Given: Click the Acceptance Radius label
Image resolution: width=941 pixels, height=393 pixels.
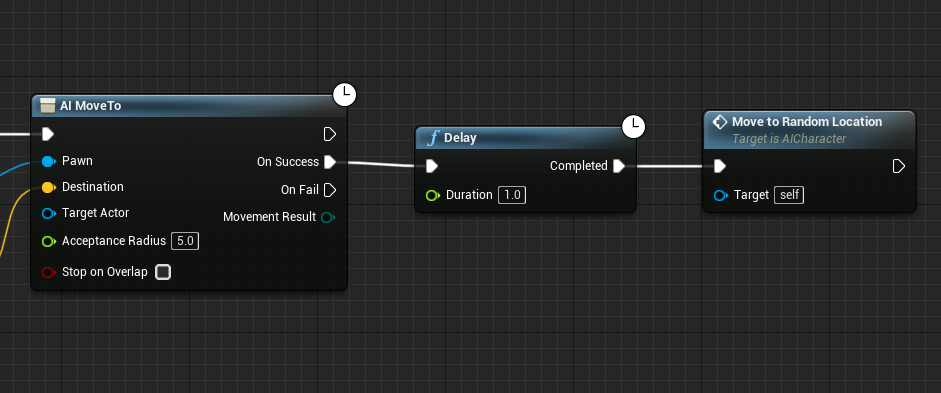Looking at the screenshot, I should pos(114,241).
